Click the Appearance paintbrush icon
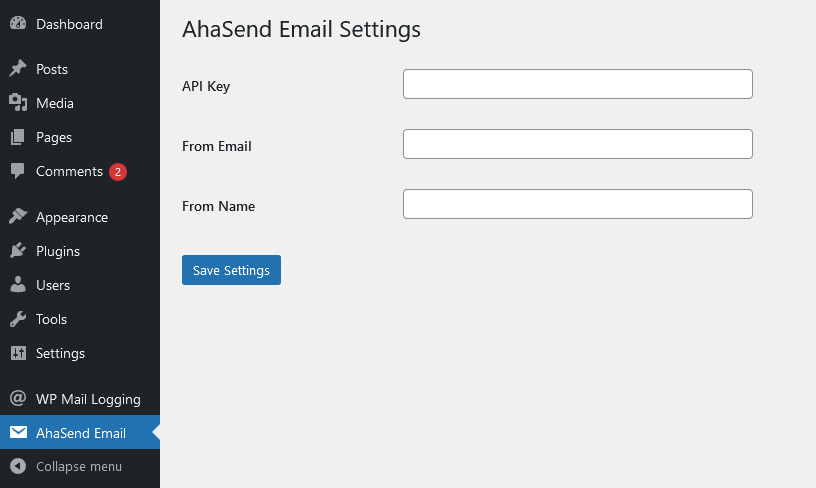The height and width of the screenshot is (488, 816). point(18,216)
